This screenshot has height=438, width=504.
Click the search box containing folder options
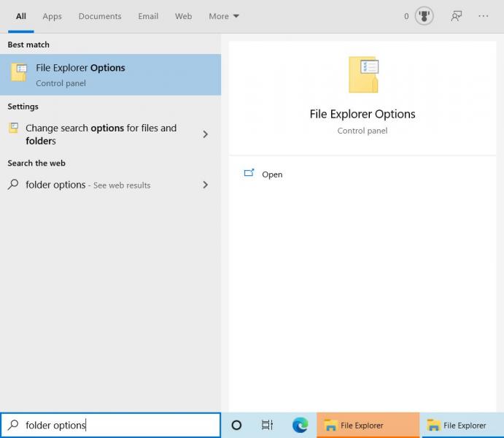pyautogui.click(x=109, y=425)
